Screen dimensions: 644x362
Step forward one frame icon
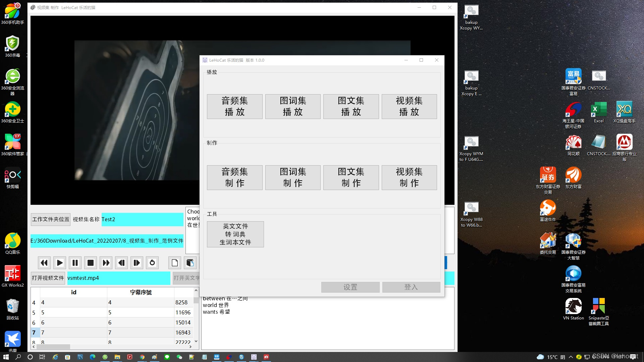coord(137,263)
